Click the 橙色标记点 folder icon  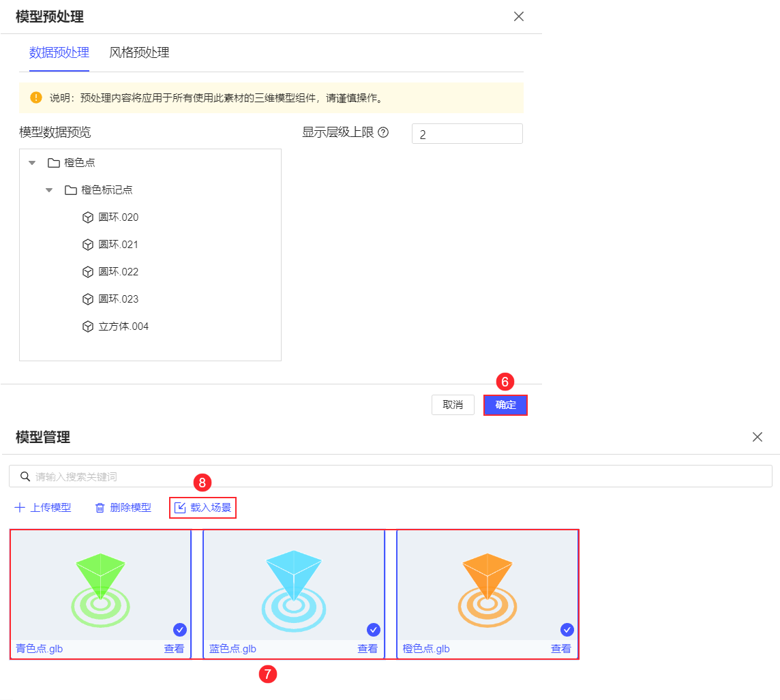click(x=71, y=190)
